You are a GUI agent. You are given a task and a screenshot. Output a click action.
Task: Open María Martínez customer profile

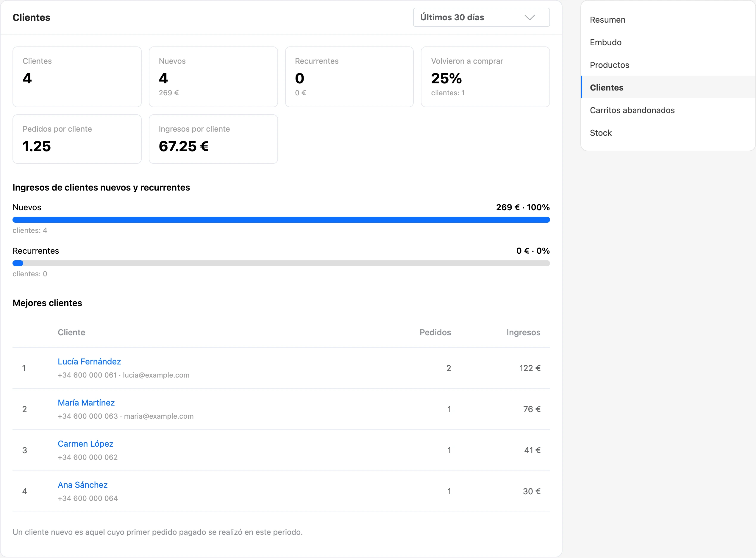click(86, 403)
